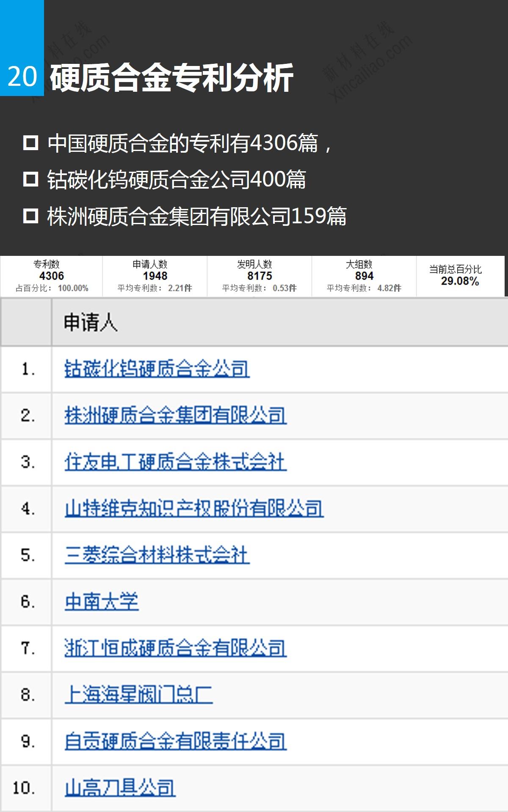The height and width of the screenshot is (812, 508).
Task: Click the square bullet before 钴碳化钨硬质合金公司400篇
Action: 30,179
